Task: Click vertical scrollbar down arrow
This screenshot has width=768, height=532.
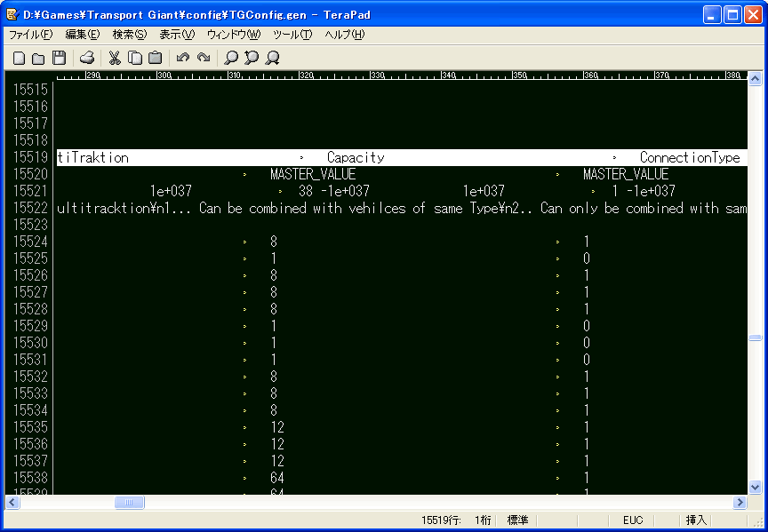Action: click(756, 487)
